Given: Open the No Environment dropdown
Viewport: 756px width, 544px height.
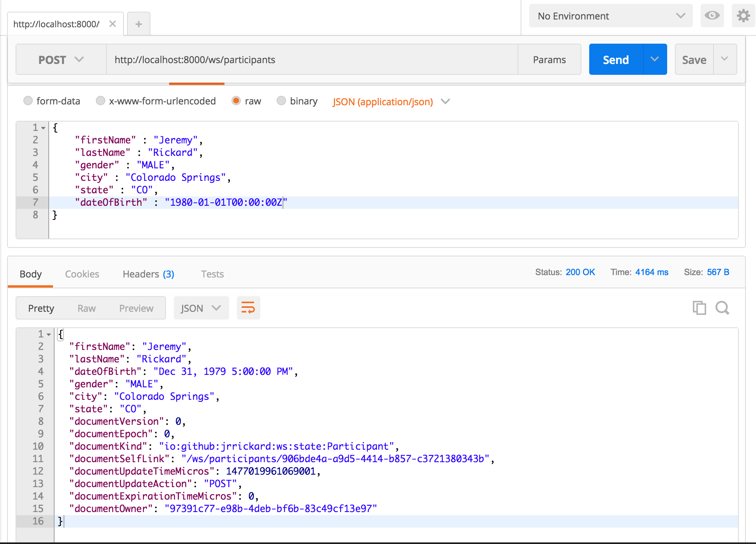Looking at the screenshot, I should [611, 16].
